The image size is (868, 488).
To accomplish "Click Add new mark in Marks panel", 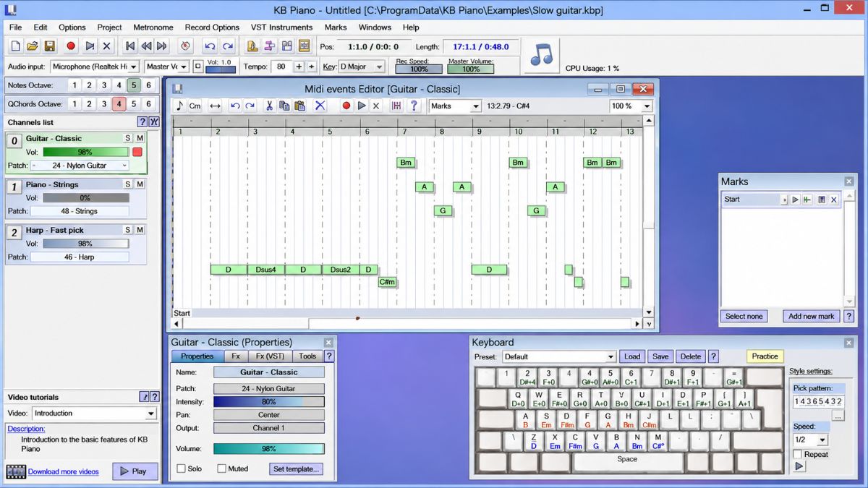I will tap(811, 316).
